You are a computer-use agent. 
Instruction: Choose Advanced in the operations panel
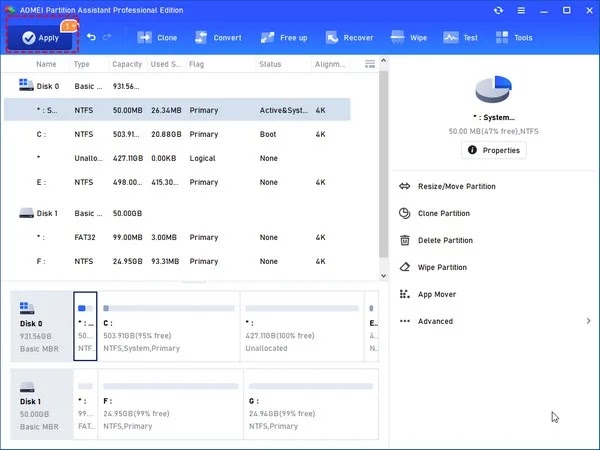[435, 321]
